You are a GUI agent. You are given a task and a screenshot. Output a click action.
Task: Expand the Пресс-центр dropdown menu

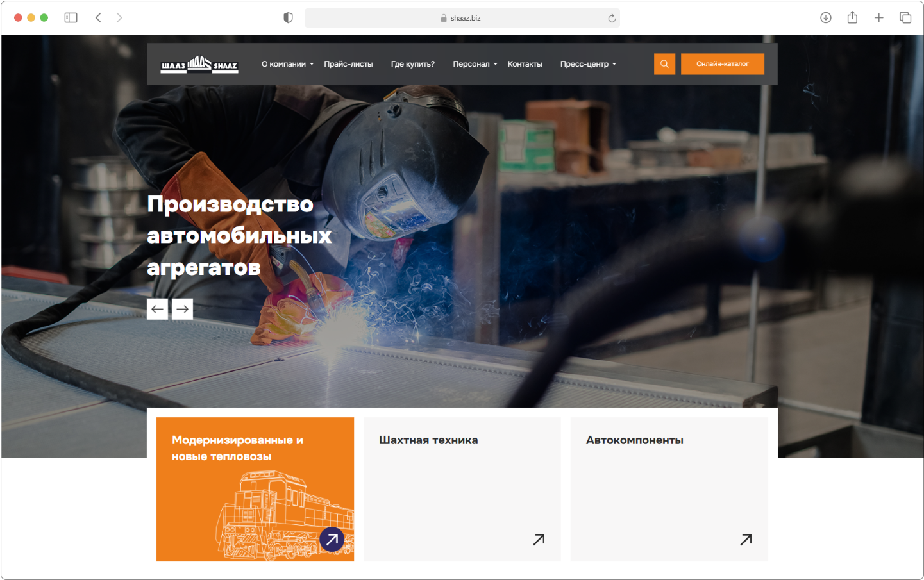[587, 64]
